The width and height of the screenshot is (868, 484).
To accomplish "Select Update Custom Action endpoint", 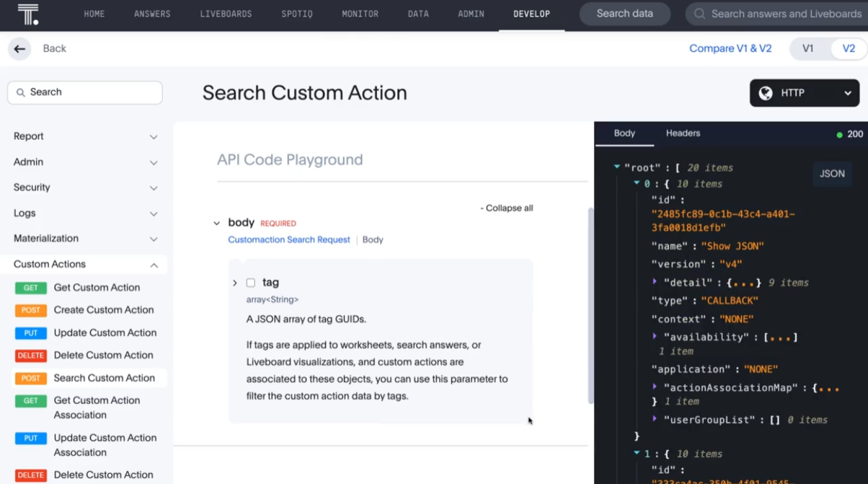I will pyautogui.click(x=105, y=333).
